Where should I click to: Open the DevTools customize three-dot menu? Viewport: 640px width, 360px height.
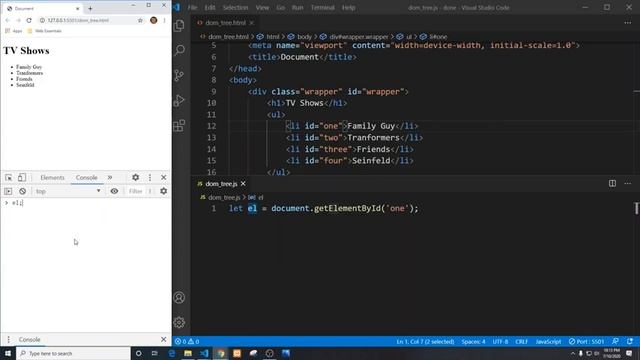(x=150, y=178)
